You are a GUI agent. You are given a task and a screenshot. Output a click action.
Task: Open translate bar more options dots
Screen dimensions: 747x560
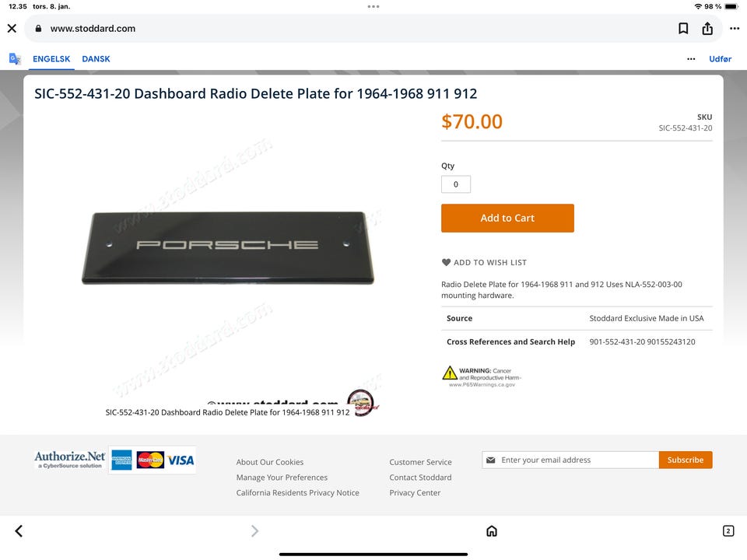pyautogui.click(x=691, y=59)
